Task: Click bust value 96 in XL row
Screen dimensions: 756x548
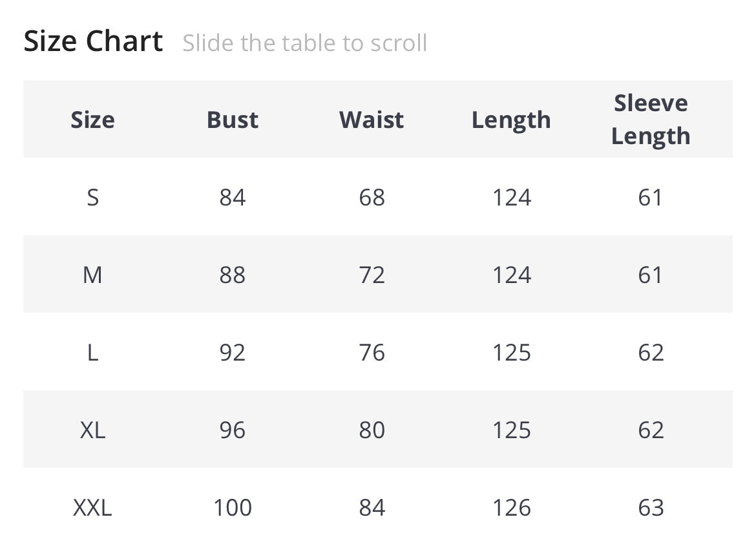Action: click(x=232, y=430)
